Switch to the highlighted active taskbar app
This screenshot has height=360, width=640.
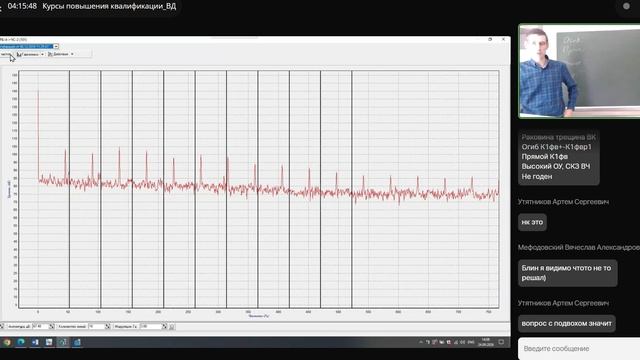click(63, 342)
